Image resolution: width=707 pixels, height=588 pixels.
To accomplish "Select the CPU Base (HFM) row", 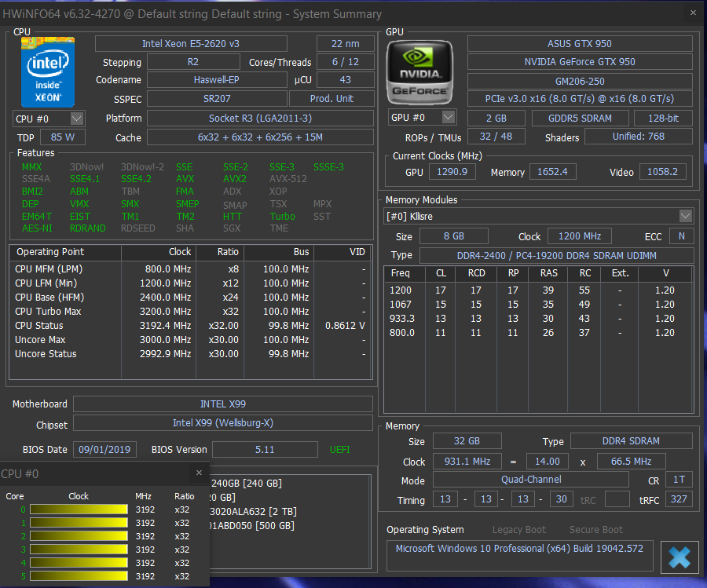I will tap(190, 298).
